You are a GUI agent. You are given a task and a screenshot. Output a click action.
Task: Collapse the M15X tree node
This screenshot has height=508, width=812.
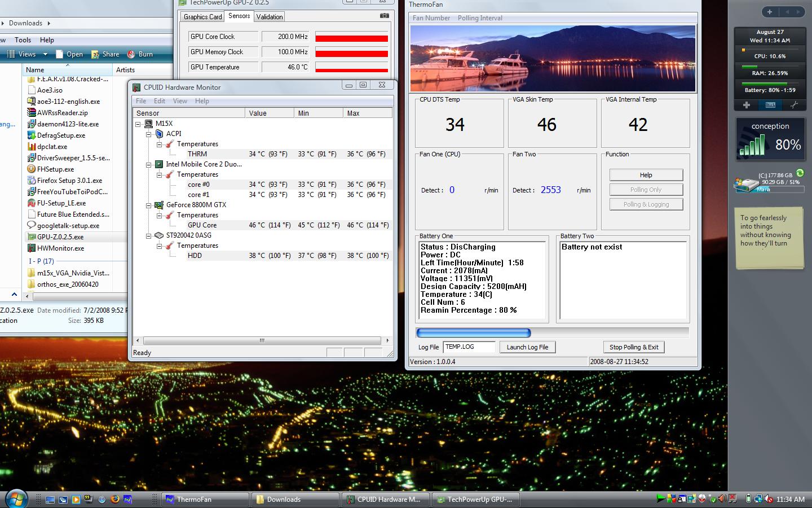(x=138, y=124)
